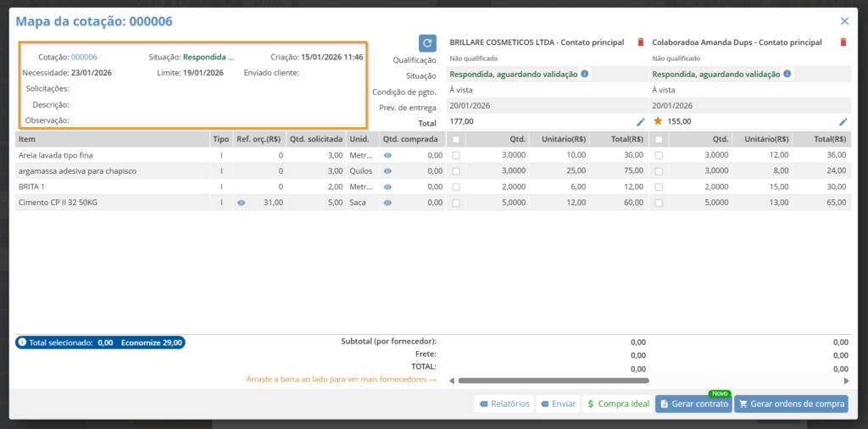Screen dimensions: 868x429
Task: View Ref. orç. details for Cimento CP II
Action: 242,203
